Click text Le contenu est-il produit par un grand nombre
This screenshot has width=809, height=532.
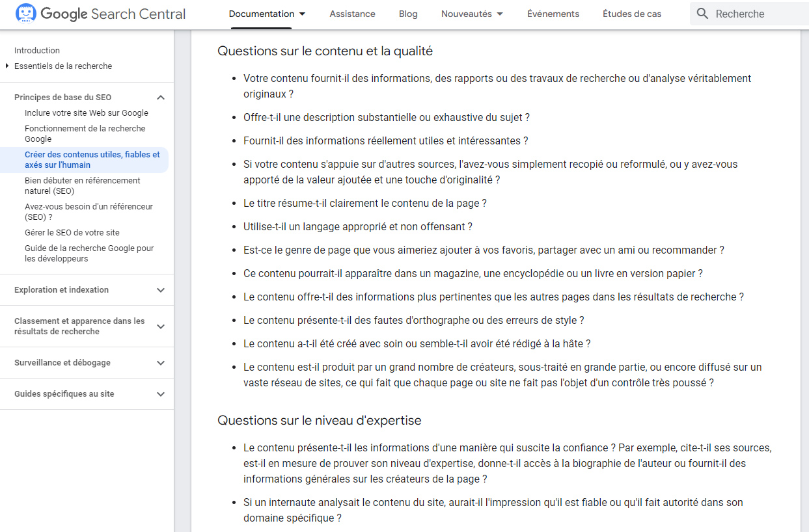(502, 375)
